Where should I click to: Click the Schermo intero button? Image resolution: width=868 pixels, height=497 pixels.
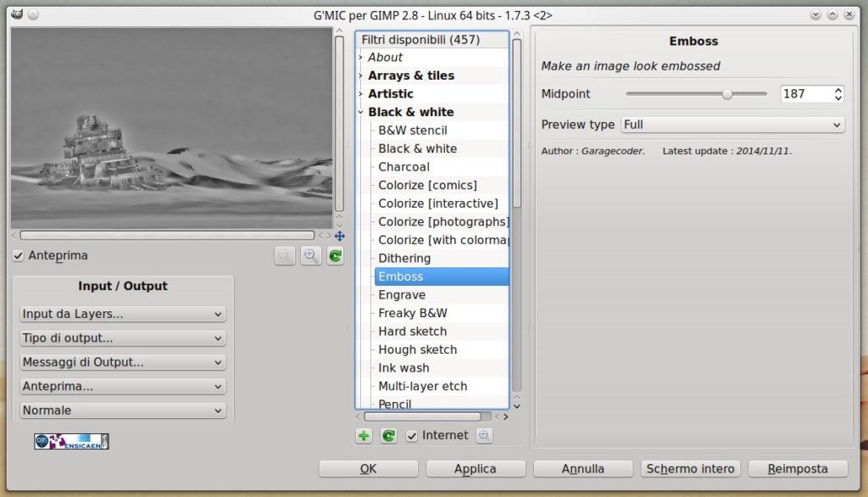click(x=690, y=469)
